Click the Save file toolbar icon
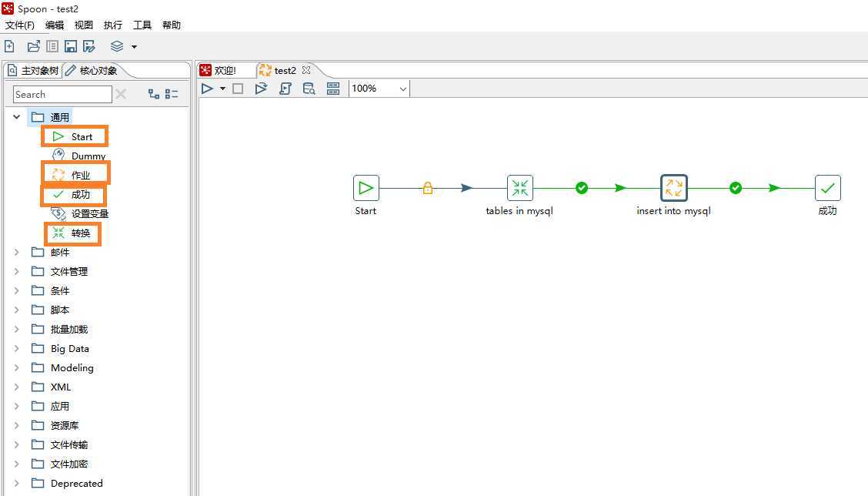 click(x=71, y=46)
